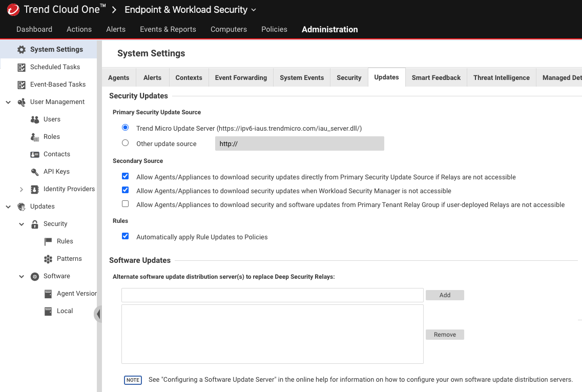Expand the Identity Providers node

(x=22, y=189)
